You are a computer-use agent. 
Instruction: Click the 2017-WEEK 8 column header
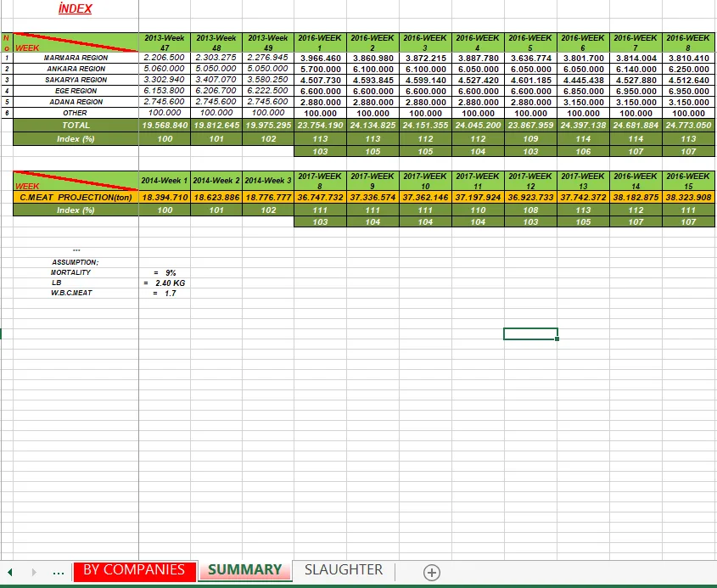[x=320, y=181]
